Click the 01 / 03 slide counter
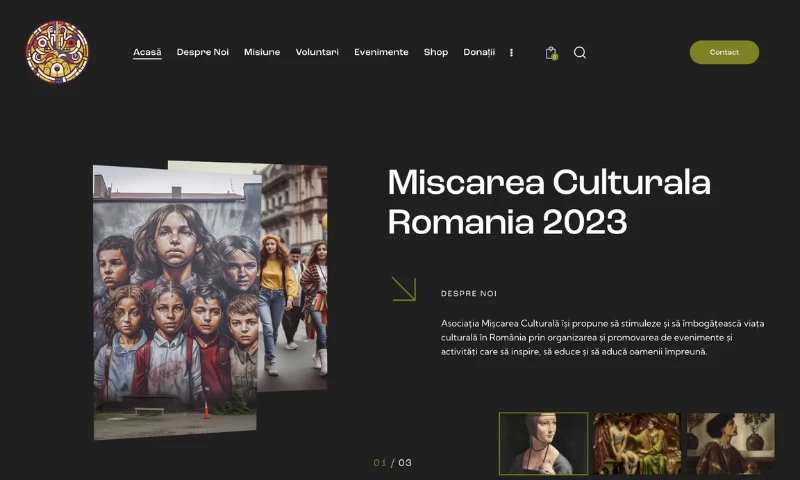This screenshot has height=480, width=800. pos(392,463)
